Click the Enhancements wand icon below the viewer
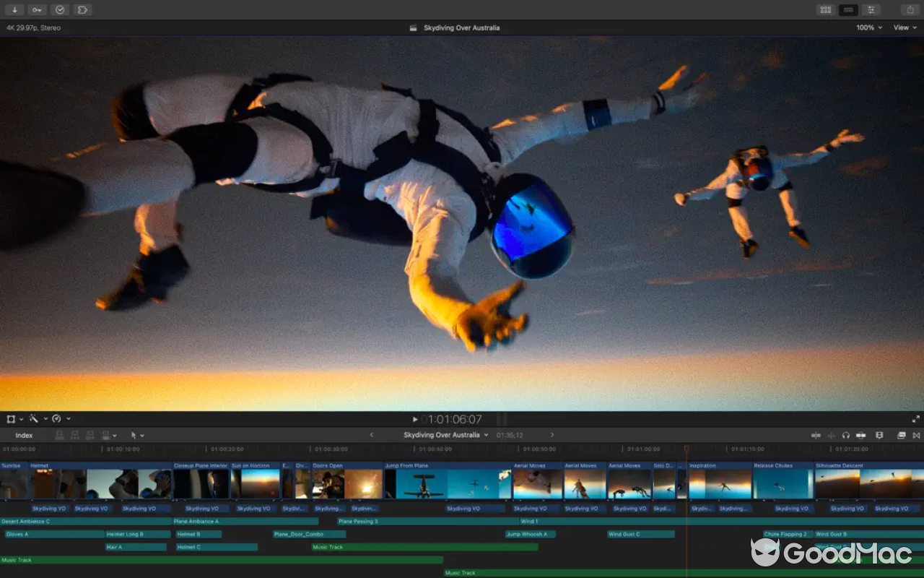Viewport: 924px width, 578px height. point(32,419)
